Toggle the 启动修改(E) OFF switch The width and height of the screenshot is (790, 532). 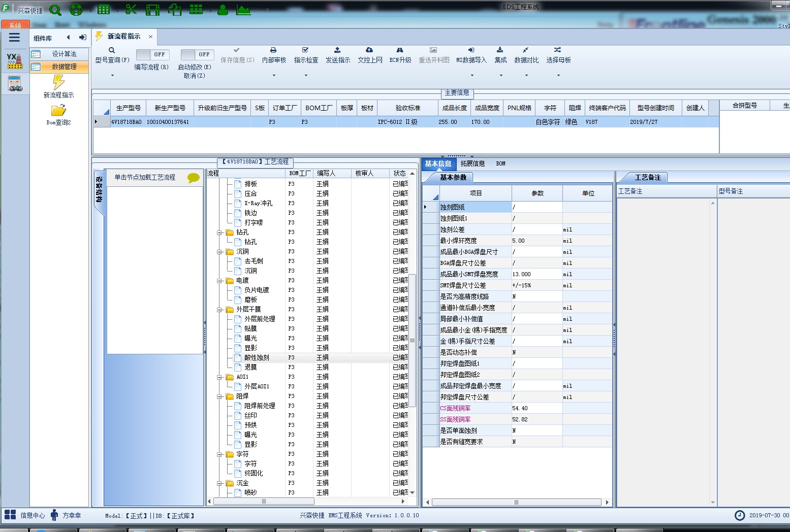(x=197, y=54)
